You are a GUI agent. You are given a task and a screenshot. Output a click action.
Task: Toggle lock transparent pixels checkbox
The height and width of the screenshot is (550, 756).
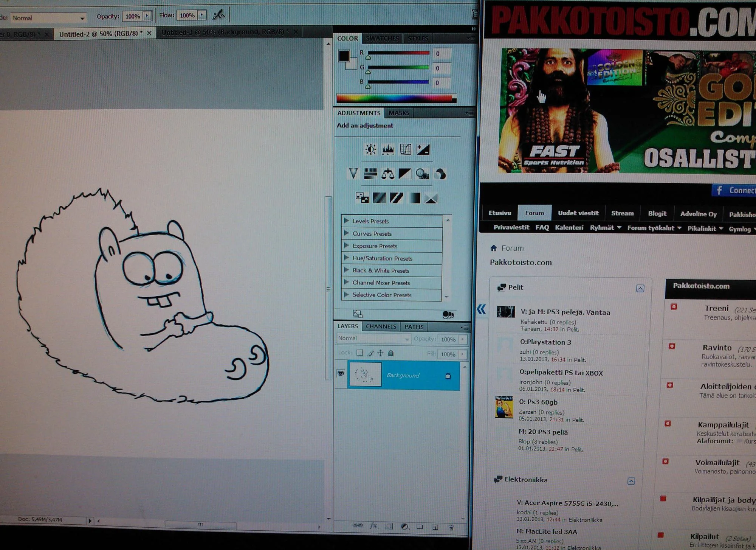point(360,353)
